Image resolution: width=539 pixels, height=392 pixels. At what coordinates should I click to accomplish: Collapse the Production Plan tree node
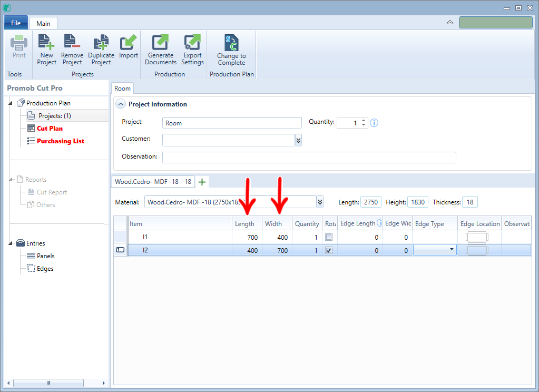(x=11, y=103)
